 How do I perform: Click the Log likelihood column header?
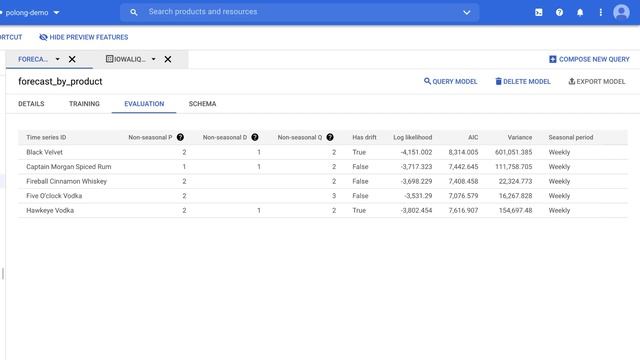[412, 137]
